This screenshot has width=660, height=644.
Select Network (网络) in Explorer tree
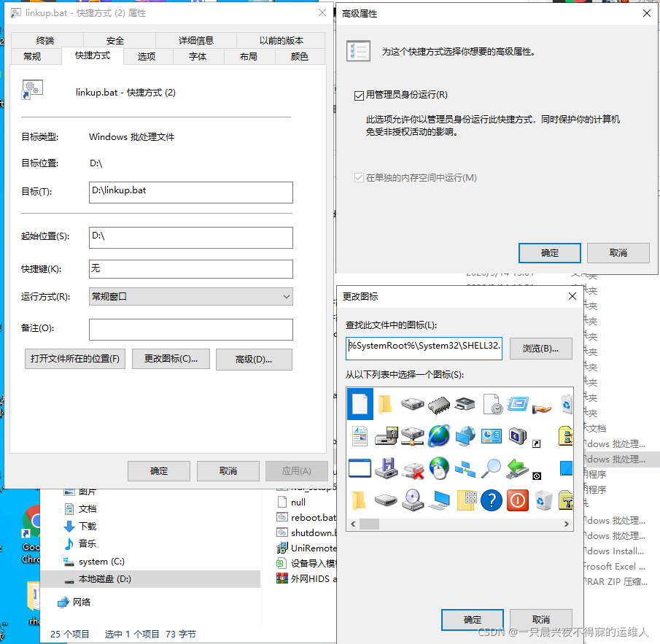tap(74, 602)
